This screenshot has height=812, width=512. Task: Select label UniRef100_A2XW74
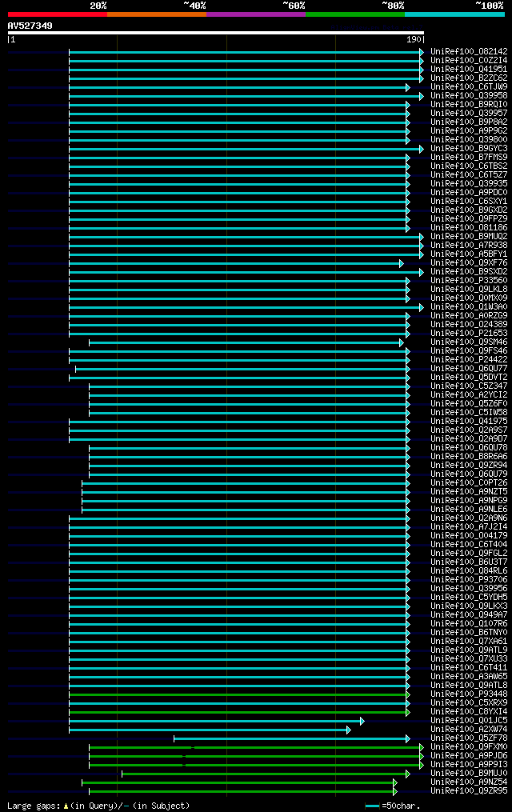[469, 729]
